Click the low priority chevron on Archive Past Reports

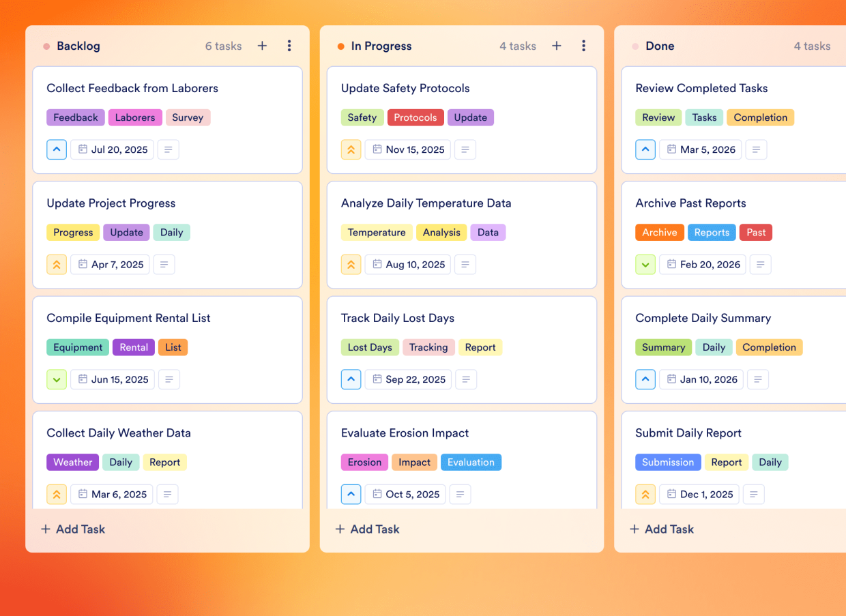pyautogui.click(x=645, y=264)
